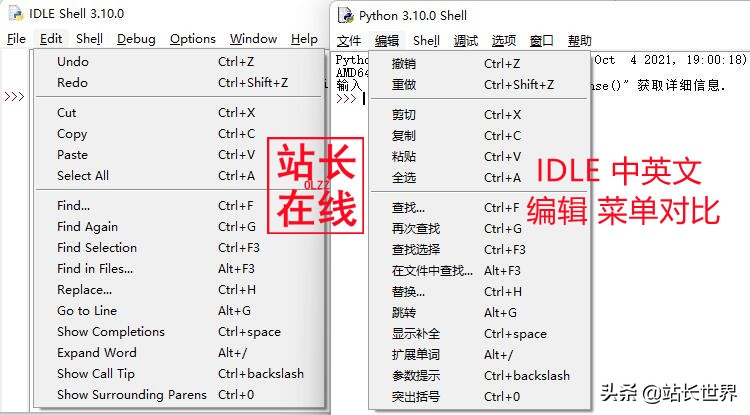Open the Options menu
The height and width of the screenshot is (415, 750).
[x=193, y=39]
